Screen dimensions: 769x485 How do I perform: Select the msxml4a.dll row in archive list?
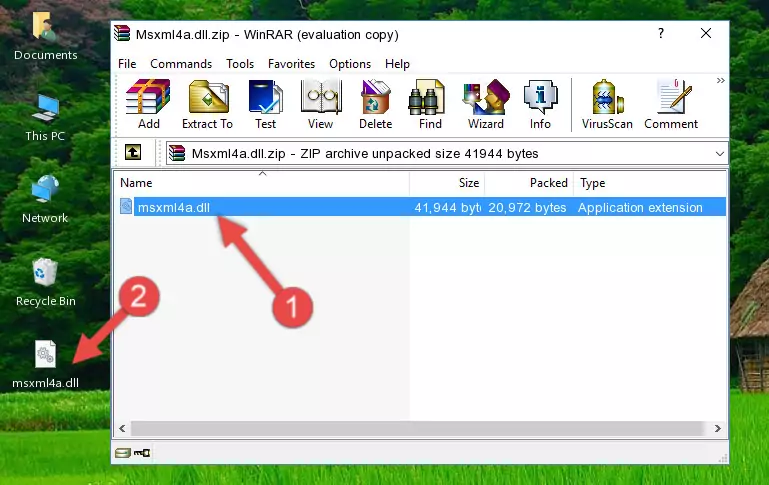tap(421, 207)
